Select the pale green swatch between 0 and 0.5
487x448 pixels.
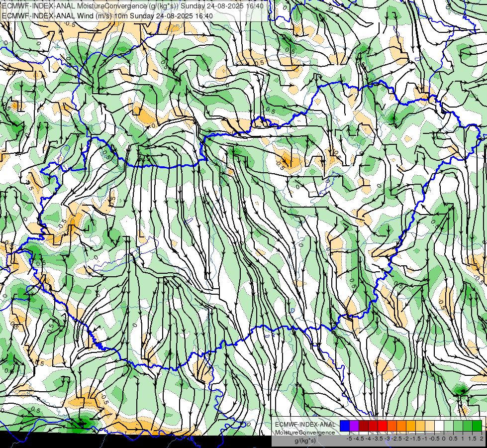449,426
